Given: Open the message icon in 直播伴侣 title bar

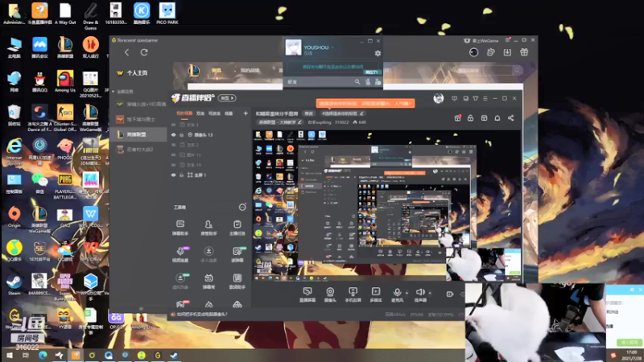Looking at the screenshot, I should (x=454, y=98).
